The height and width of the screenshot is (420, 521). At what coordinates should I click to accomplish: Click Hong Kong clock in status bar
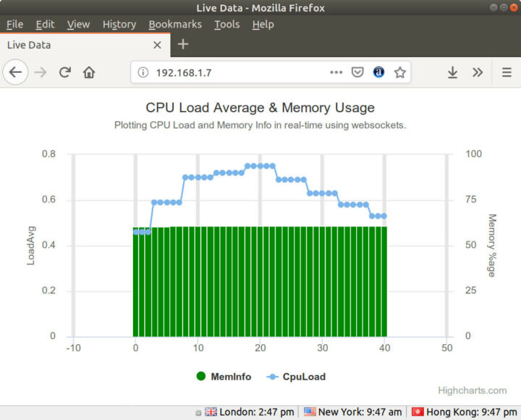pyautogui.click(x=472, y=412)
